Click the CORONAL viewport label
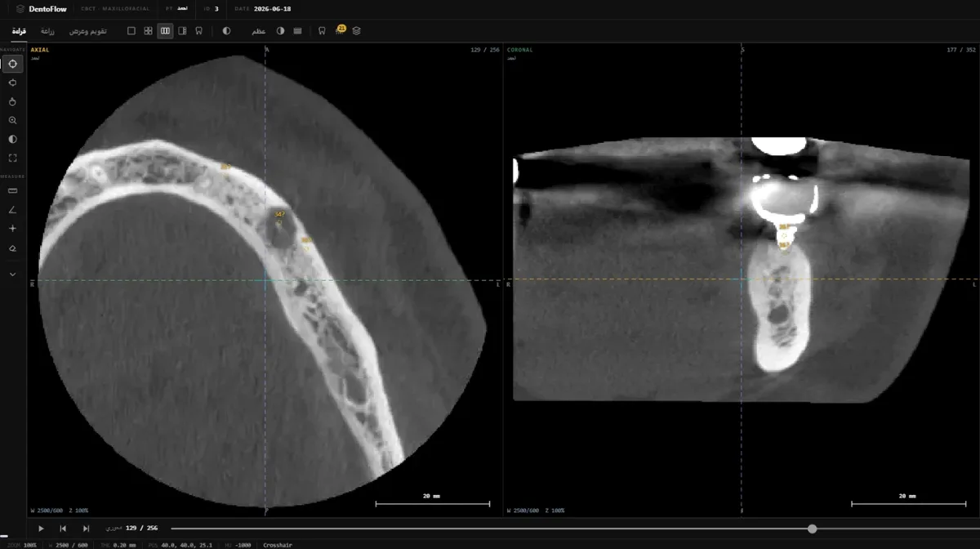The height and width of the screenshot is (549, 980). tap(520, 50)
